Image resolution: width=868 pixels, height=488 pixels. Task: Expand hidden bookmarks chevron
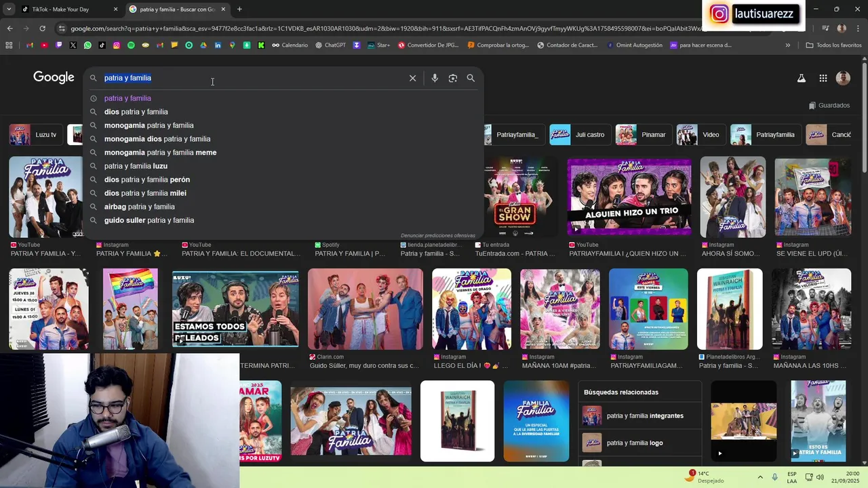[787, 45]
